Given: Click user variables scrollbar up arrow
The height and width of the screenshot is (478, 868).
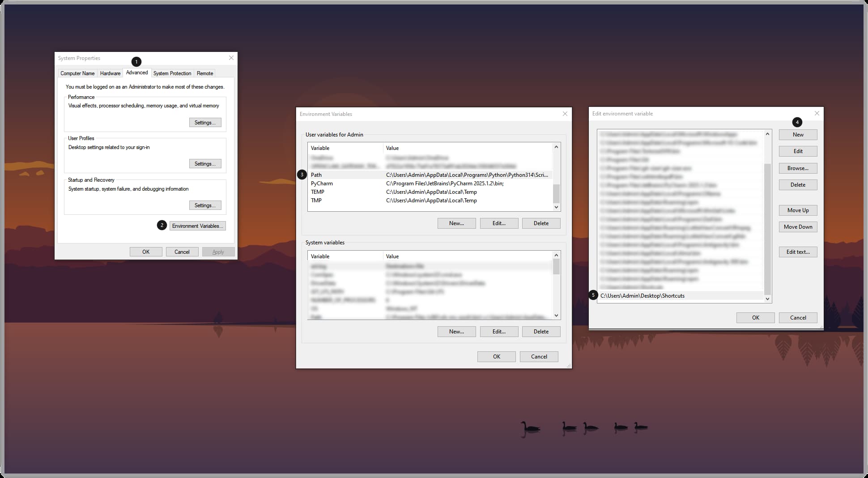Looking at the screenshot, I should pyautogui.click(x=557, y=147).
